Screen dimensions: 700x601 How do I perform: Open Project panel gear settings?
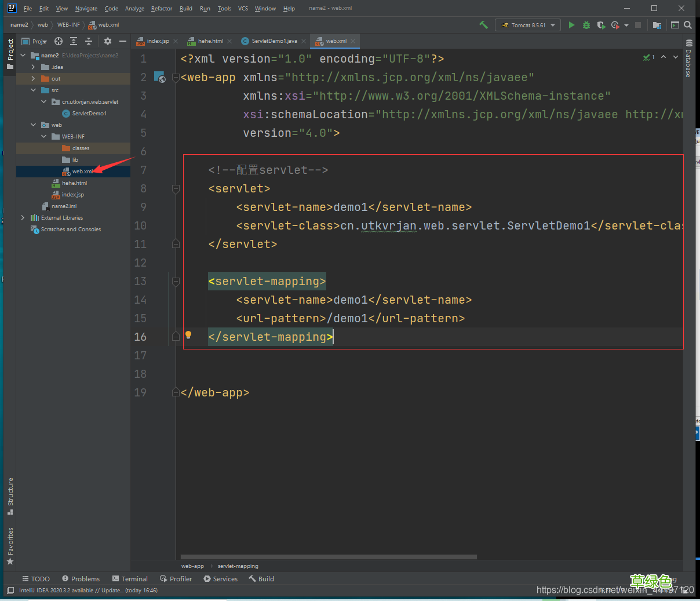coord(107,41)
